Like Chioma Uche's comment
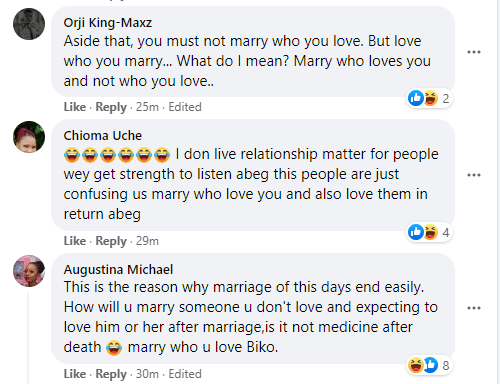The height and width of the screenshot is (384, 500). coord(75,241)
